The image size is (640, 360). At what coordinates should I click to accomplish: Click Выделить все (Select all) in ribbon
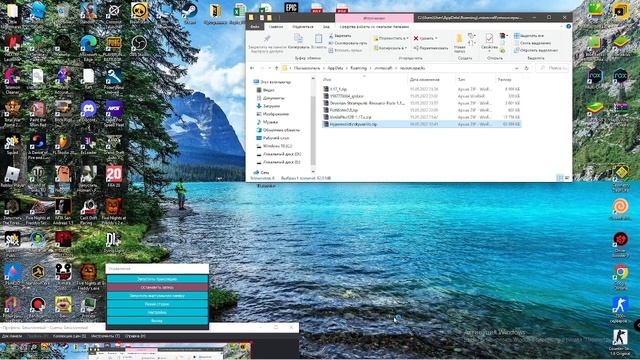[x=529, y=36]
